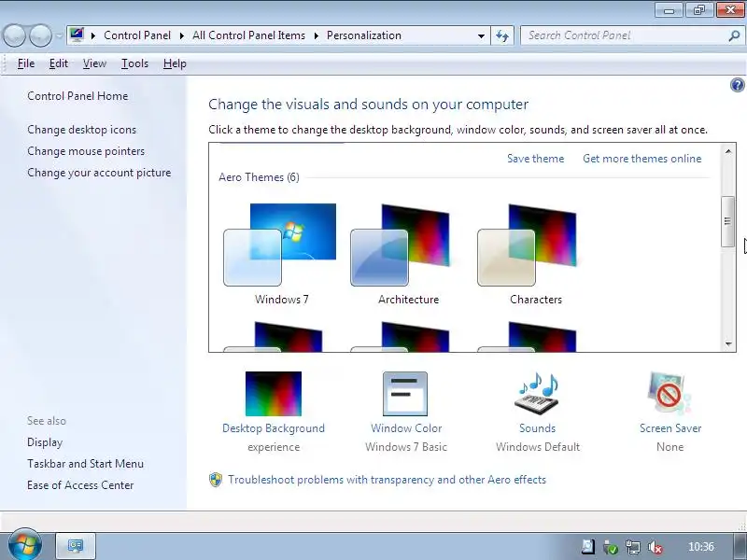Open the Help menu
Viewport: 747px width, 560px height.
[175, 63]
